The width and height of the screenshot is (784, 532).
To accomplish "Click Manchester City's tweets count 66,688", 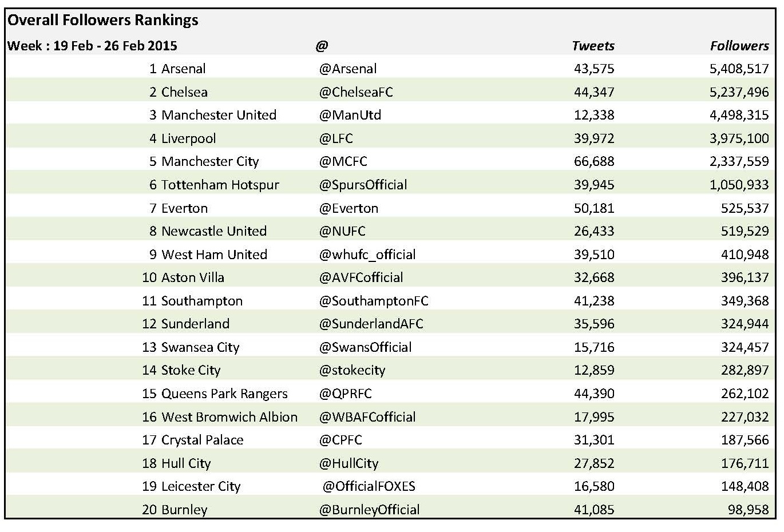I will (x=594, y=162).
